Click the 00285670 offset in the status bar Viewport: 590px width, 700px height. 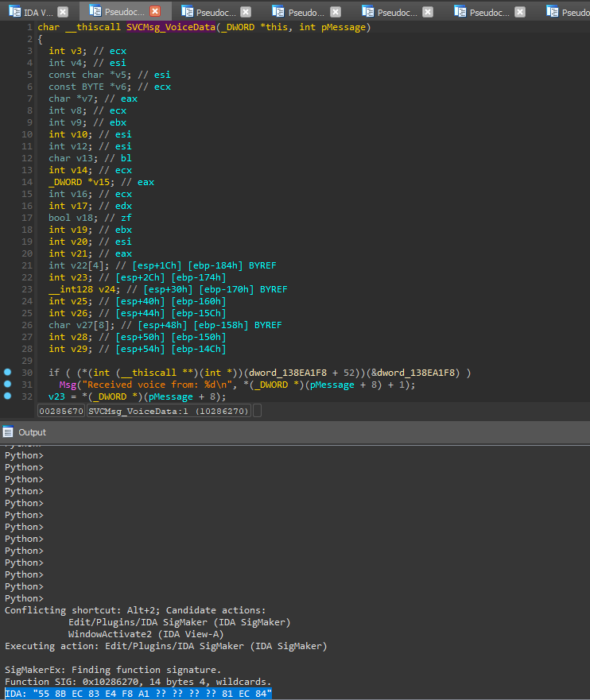pos(61,411)
